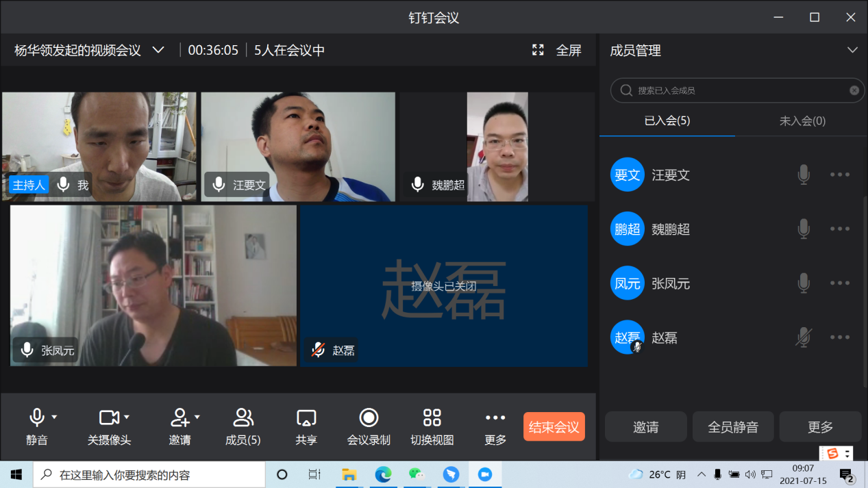Toggle 魏鹏超's microphone in member list
This screenshot has height=488, width=868.
804,229
